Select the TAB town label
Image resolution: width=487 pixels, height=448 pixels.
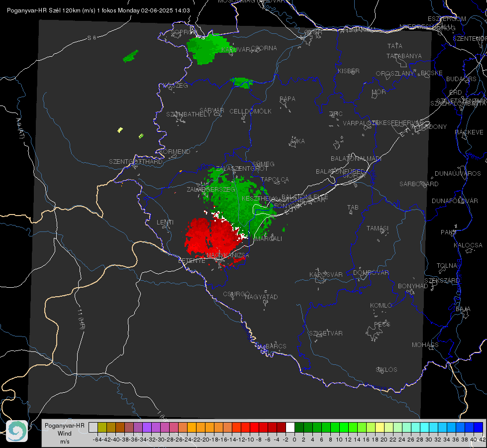coord(353,208)
